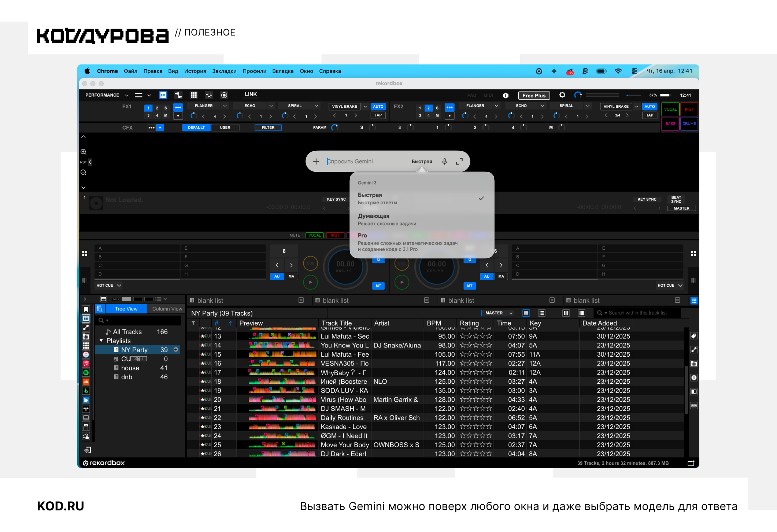This screenshot has height=532, width=777.
Task: Toggle the FX panel icon
Action: [163, 95]
